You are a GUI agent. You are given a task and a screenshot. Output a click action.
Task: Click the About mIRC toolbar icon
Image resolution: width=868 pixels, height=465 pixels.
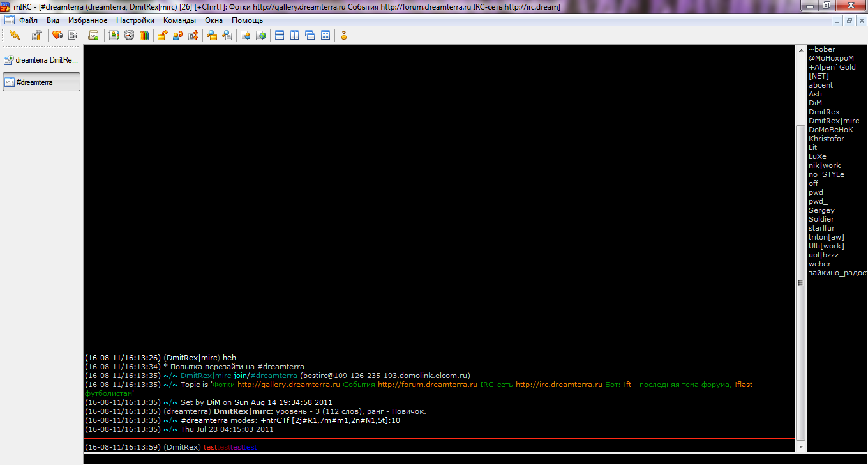pos(344,35)
